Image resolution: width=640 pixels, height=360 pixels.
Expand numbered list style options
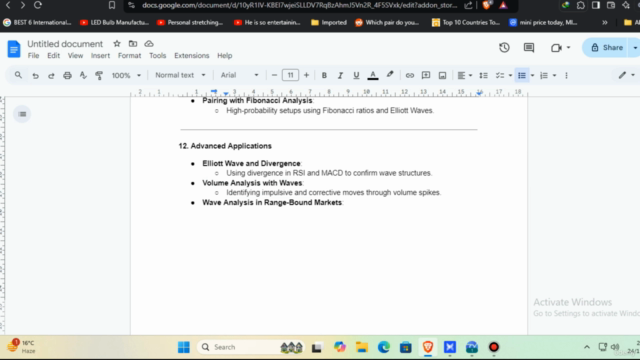(554, 76)
